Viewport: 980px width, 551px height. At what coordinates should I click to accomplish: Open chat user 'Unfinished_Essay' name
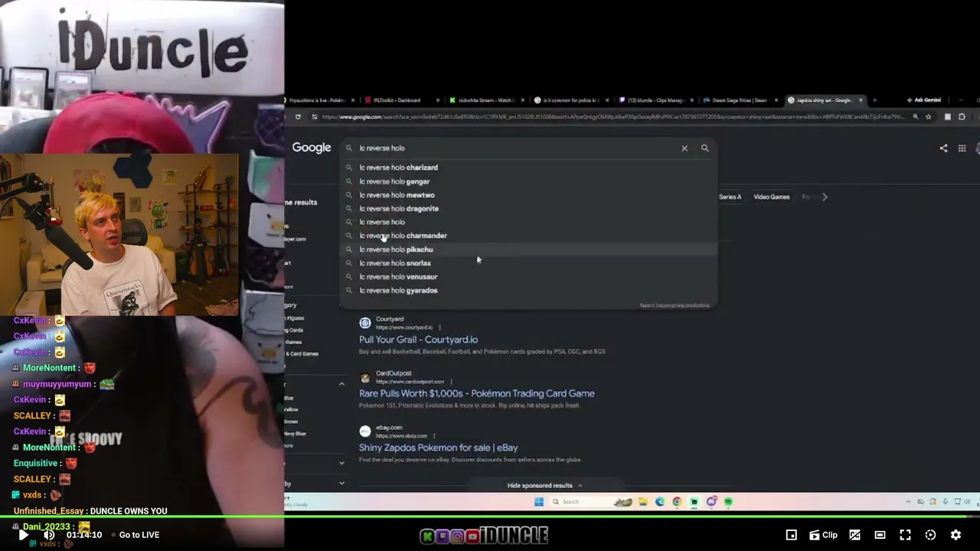(x=49, y=511)
